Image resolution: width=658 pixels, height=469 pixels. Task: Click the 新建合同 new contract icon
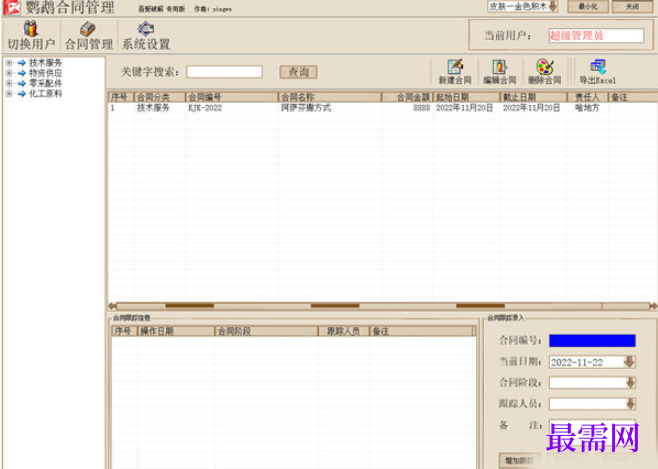tap(455, 72)
